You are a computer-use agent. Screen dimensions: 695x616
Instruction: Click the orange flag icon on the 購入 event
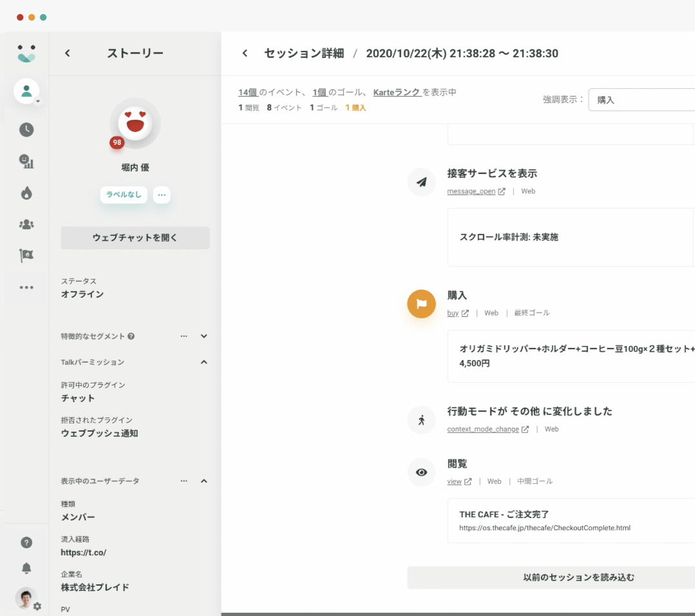click(421, 303)
